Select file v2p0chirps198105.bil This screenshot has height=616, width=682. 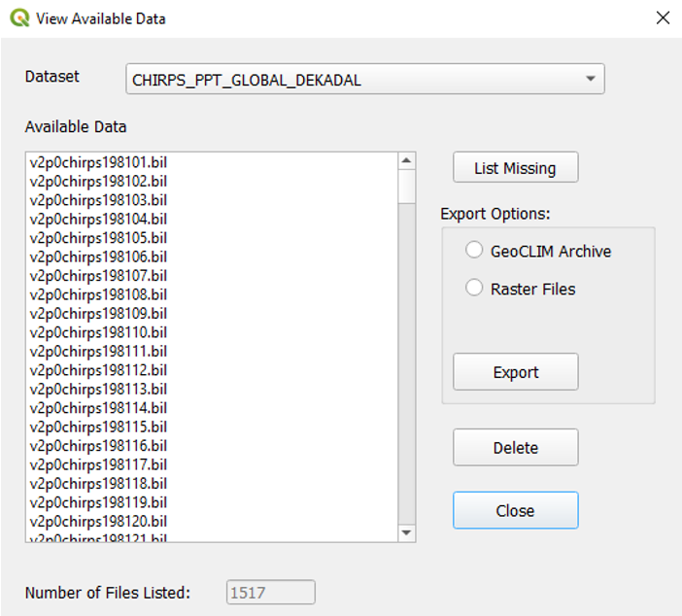99,238
